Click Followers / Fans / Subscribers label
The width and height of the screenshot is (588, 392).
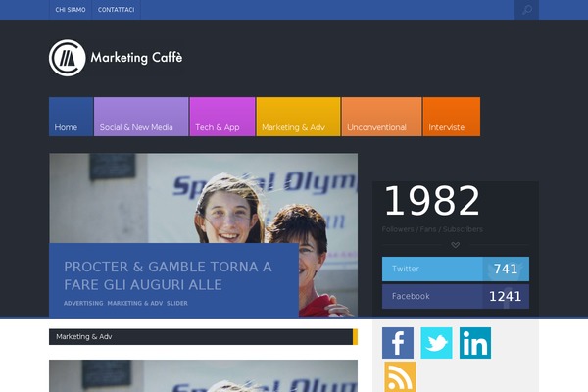[432, 229]
